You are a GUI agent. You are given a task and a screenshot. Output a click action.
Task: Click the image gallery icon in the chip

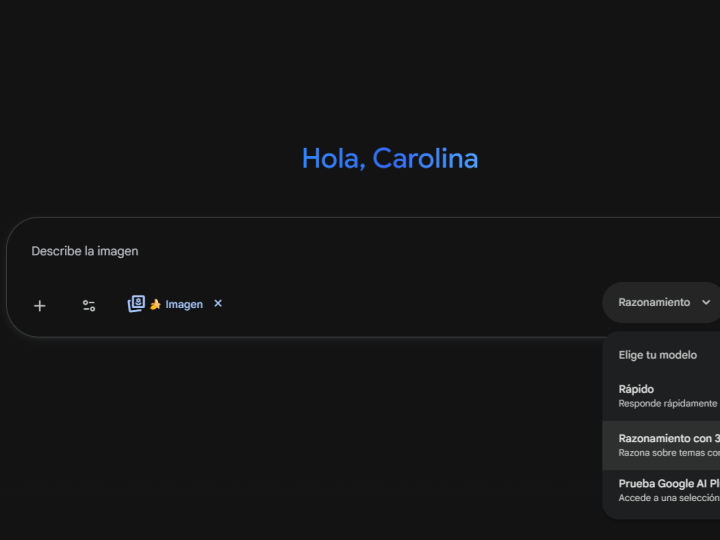point(136,304)
